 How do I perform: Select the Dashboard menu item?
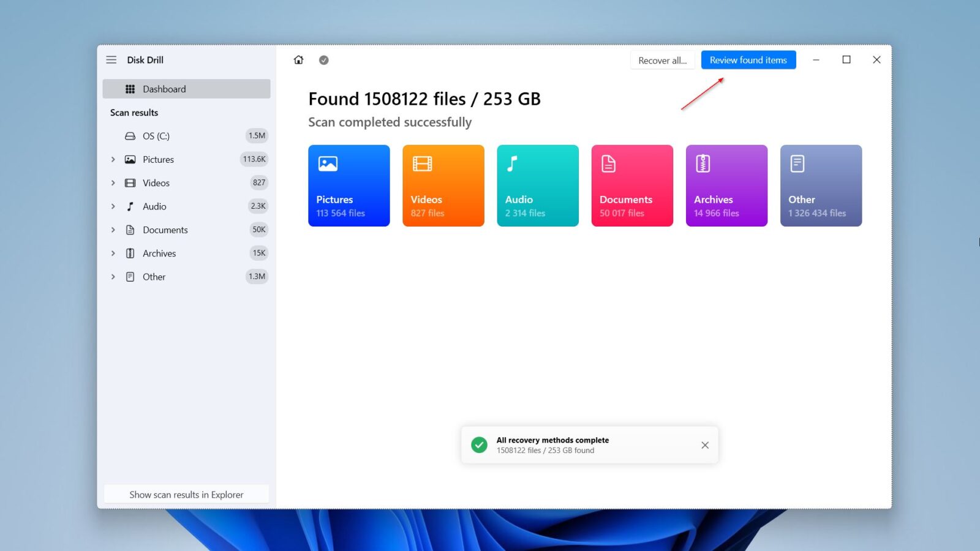click(x=164, y=89)
